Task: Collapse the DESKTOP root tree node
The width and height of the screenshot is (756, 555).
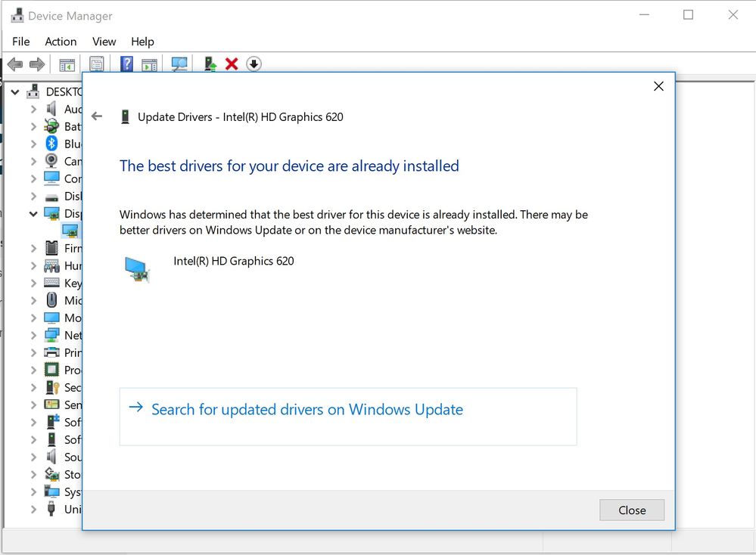Action: point(15,91)
